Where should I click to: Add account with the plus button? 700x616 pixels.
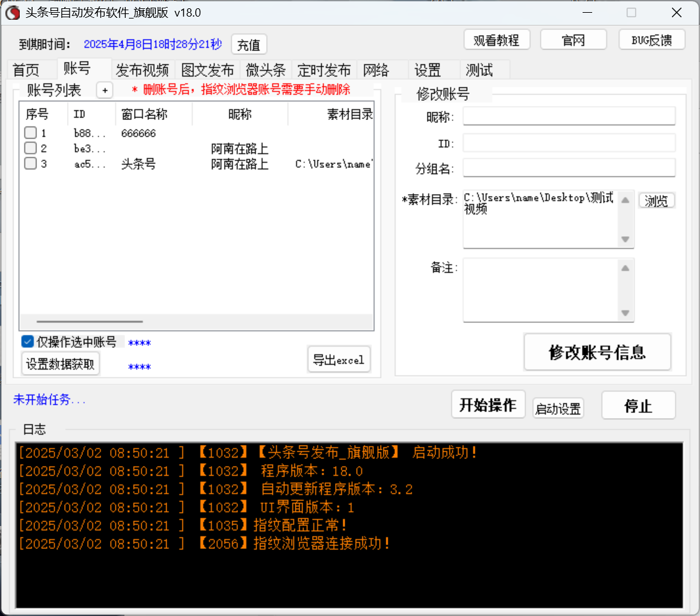coord(105,90)
